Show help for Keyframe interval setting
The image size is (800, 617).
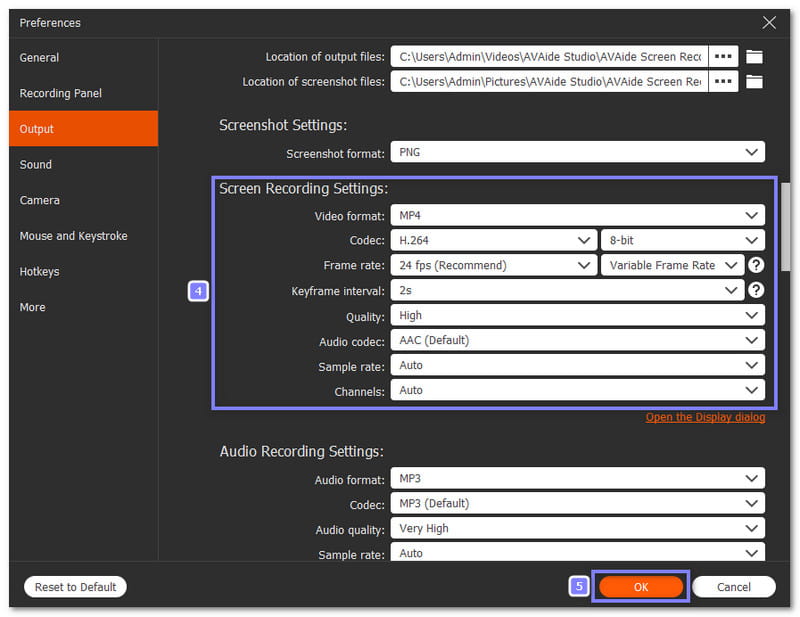[756, 290]
